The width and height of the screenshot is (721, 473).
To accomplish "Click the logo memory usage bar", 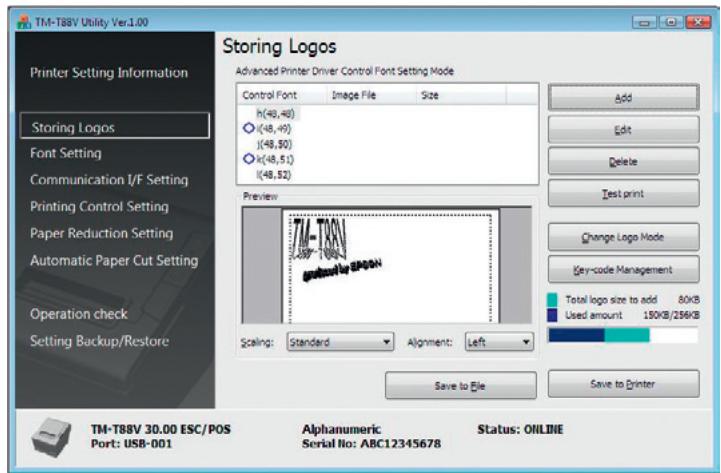I will click(623, 335).
